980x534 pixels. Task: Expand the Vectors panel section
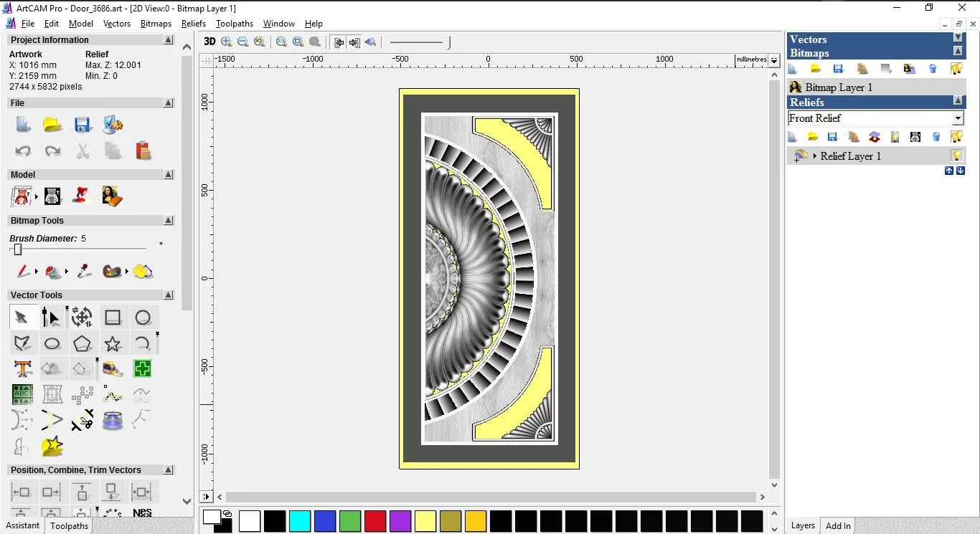(x=958, y=37)
